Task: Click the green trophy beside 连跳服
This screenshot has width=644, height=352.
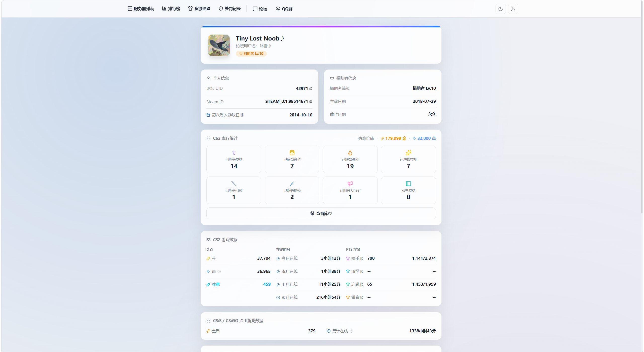Action: click(348, 284)
